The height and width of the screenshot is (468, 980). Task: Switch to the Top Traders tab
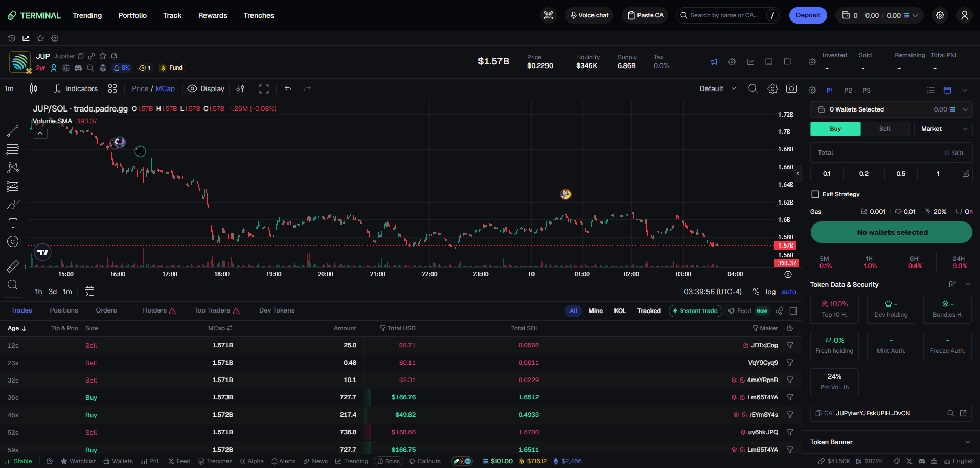click(x=217, y=310)
